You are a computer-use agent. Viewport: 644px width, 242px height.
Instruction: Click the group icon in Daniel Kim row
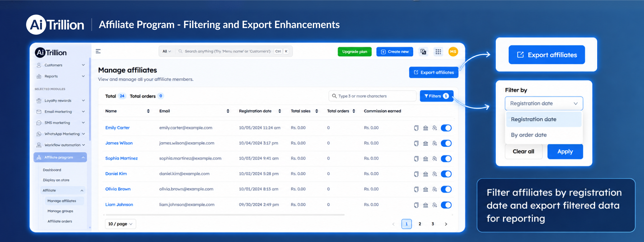point(435,174)
